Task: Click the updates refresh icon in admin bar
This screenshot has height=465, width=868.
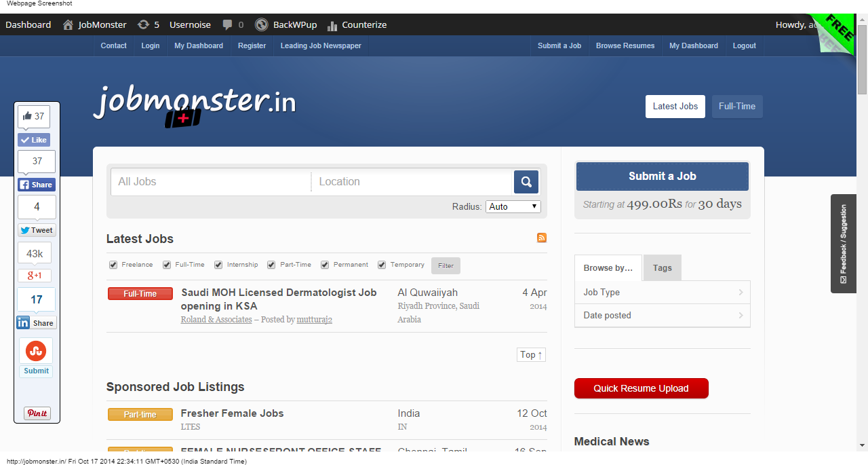Action: coord(143,24)
